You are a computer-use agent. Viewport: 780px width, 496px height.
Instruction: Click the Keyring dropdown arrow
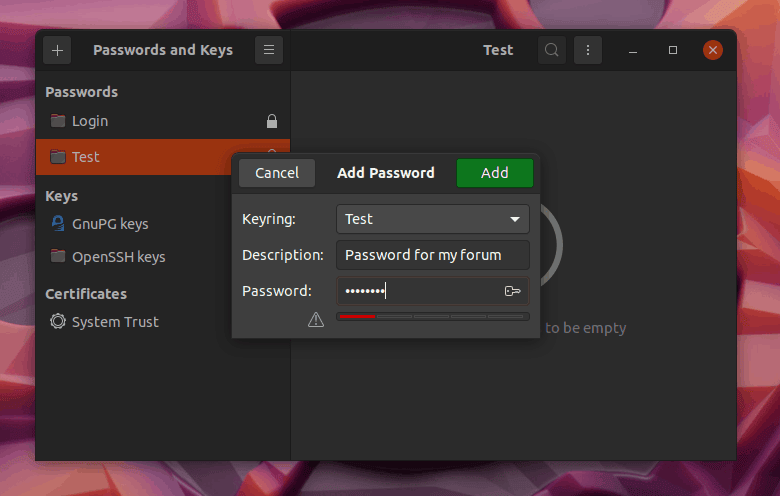click(x=515, y=219)
